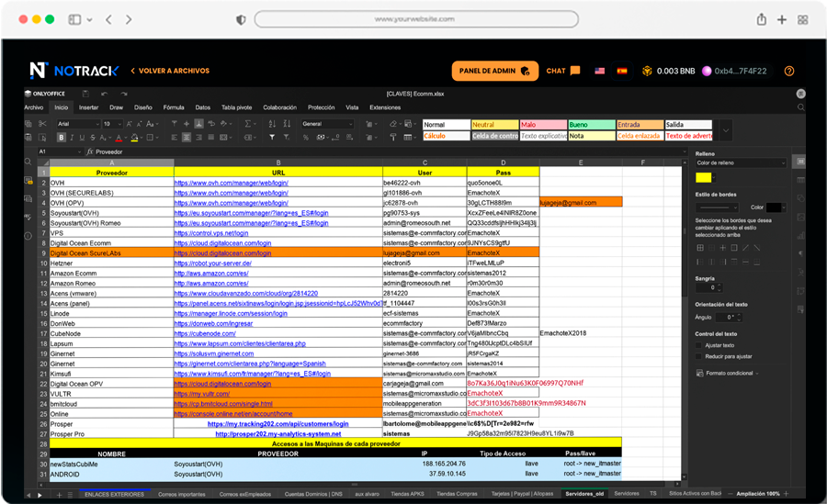Open the font size dropdown showing 10

click(x=112, y=124)
